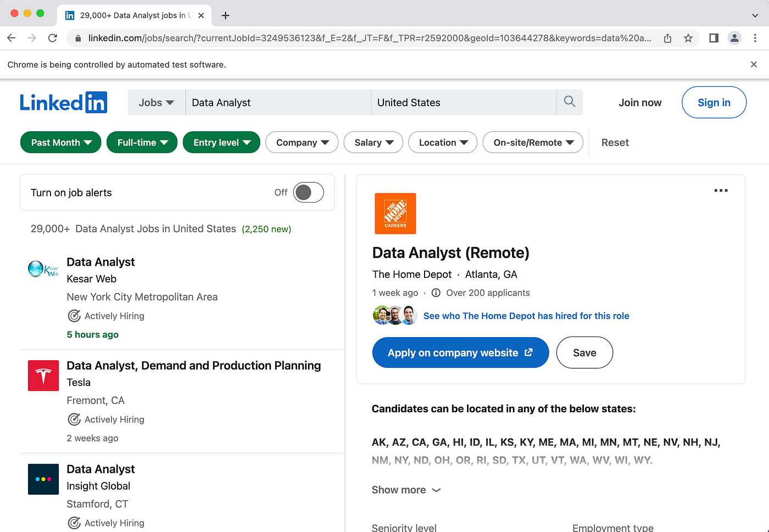Click the search magnifier icon
This screenshot has width=769, height=532.
(x=570, y=102)
